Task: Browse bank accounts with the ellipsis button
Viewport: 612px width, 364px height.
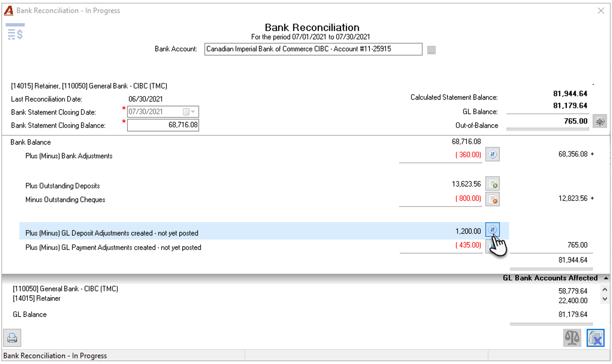Action: pos(431,50)
